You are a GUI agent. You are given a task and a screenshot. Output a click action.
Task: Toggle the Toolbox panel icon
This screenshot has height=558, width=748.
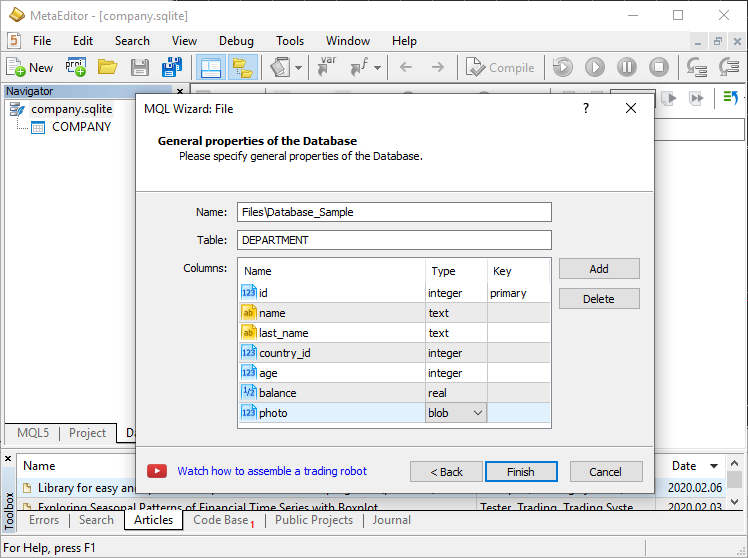click(243, 67)
